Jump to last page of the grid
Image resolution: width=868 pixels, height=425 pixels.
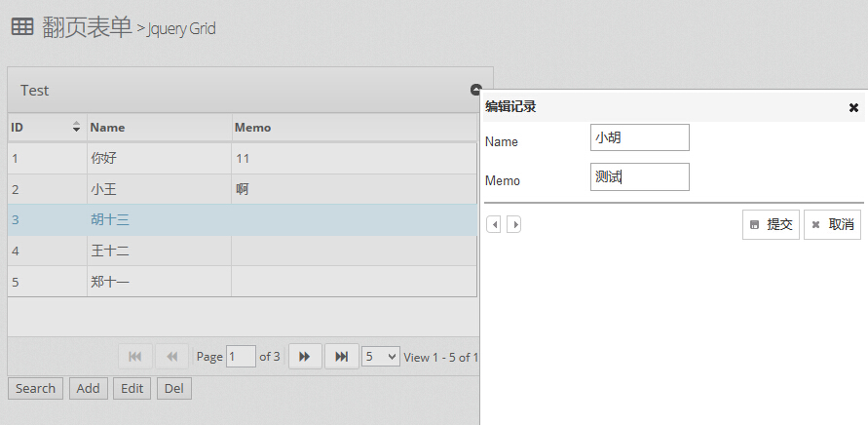(342, 357)
